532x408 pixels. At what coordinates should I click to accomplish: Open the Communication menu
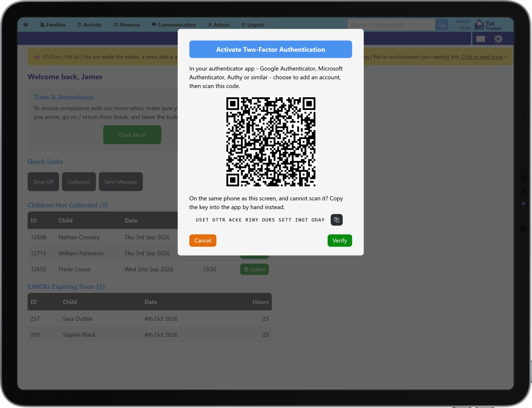[x=174, y=25]
